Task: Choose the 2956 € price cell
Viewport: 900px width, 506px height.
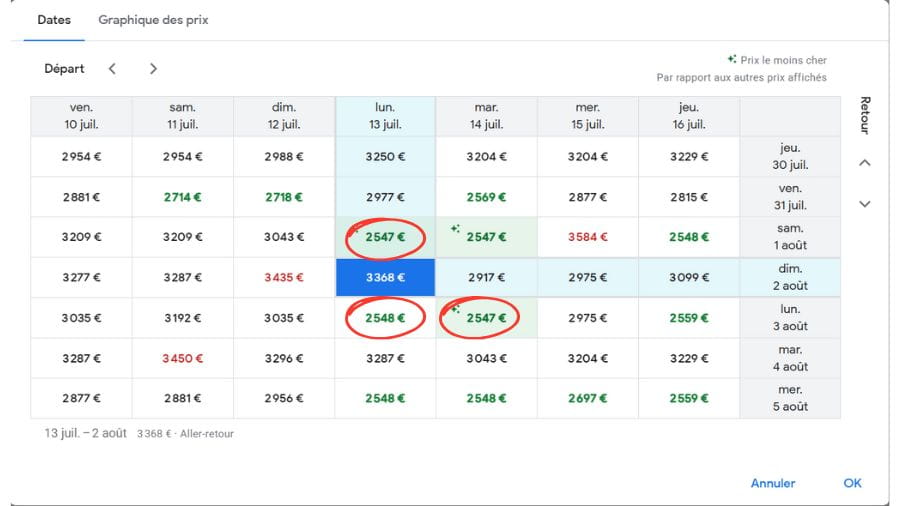Action: 284,398
